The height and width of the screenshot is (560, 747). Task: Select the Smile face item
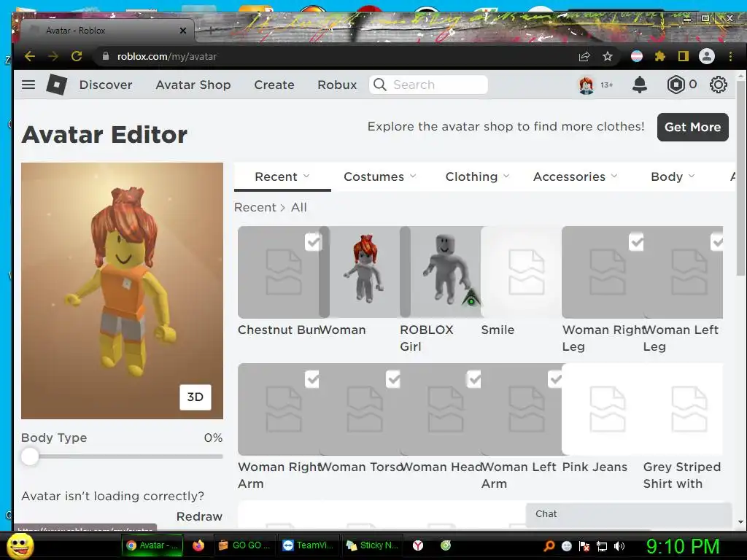click(522, 272)
